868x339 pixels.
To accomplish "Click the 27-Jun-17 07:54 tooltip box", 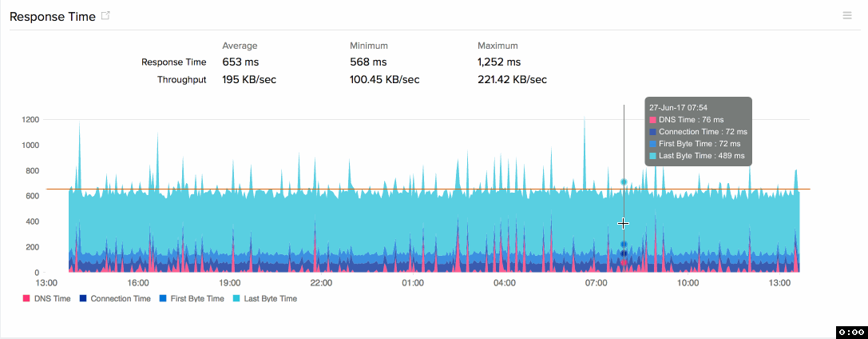I will coord(698,132).
